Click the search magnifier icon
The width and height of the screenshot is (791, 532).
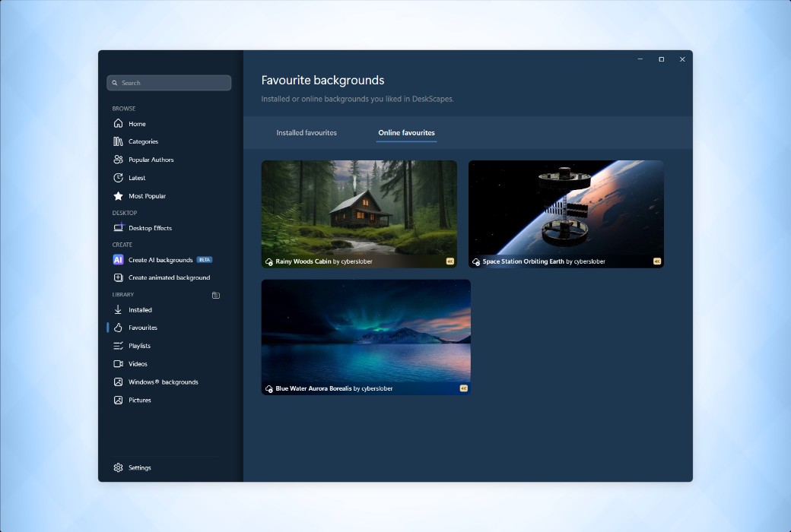[115, 83]
